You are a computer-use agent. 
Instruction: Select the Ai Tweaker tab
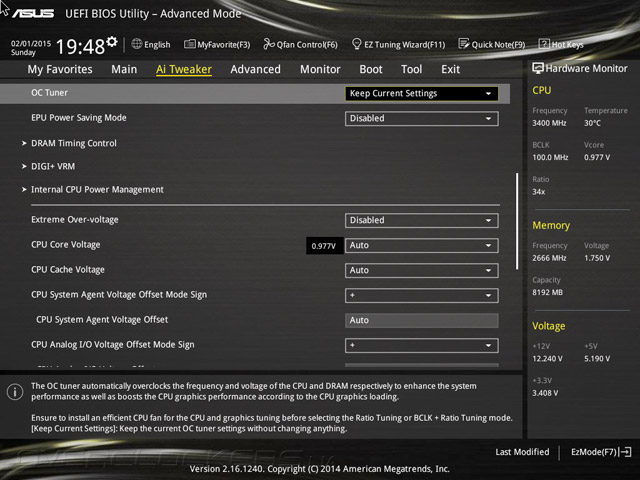click(x=184, y=69)
